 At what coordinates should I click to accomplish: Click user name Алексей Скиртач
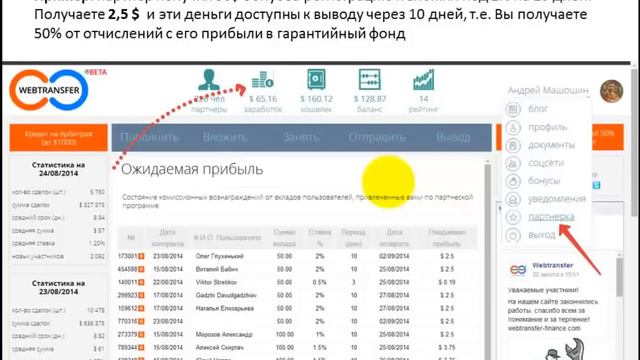pyautogui.click(x=220, y=348)
